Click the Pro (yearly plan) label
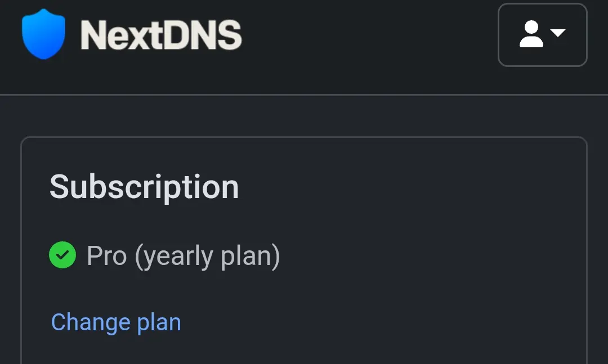Screen dimensions: 608x364 pos(184,256)
